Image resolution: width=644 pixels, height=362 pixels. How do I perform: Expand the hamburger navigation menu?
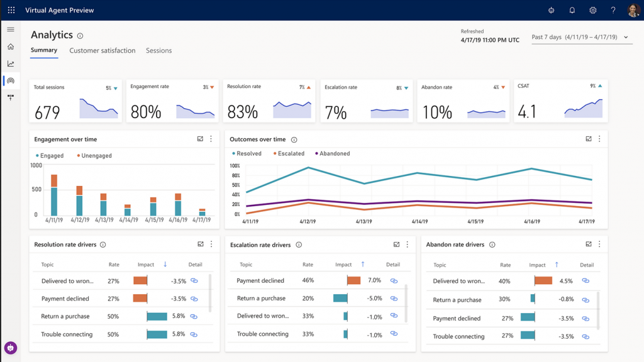[11, 30]
